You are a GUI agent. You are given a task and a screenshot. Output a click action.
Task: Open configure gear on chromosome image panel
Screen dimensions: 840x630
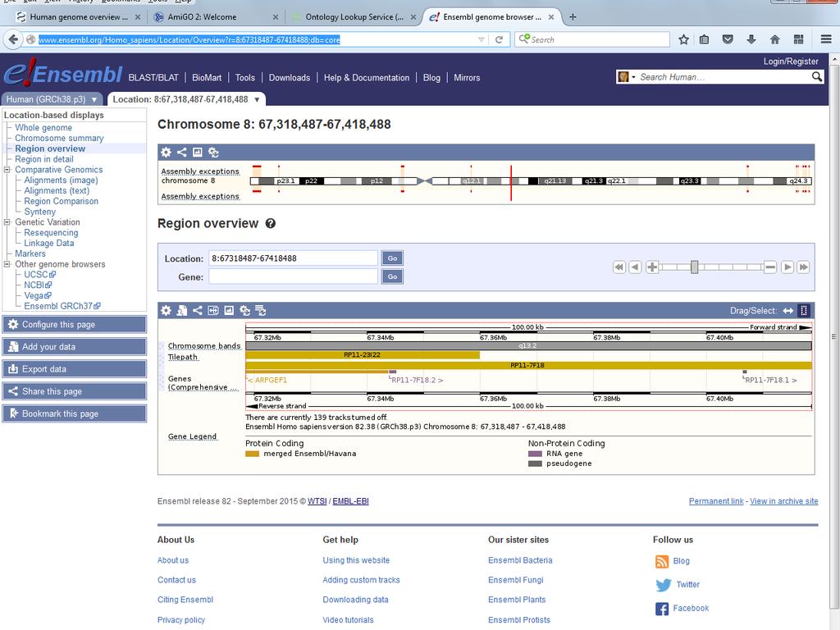166,152
